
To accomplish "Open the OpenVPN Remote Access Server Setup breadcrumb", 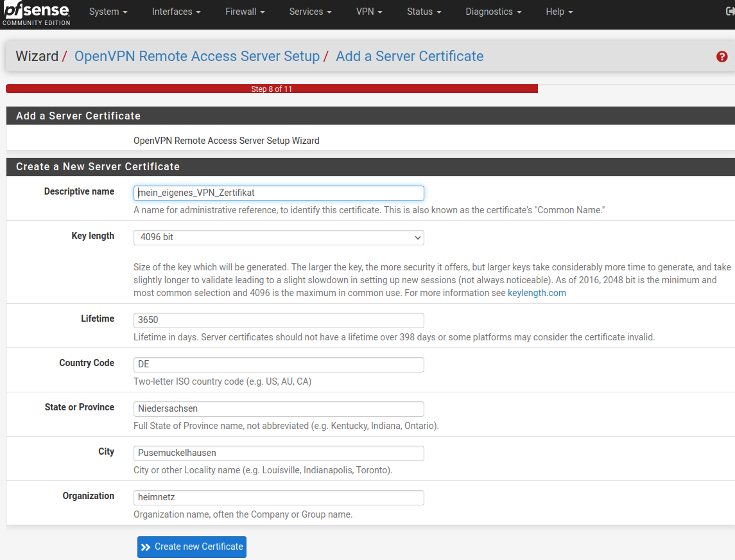I will coord(197,57).
